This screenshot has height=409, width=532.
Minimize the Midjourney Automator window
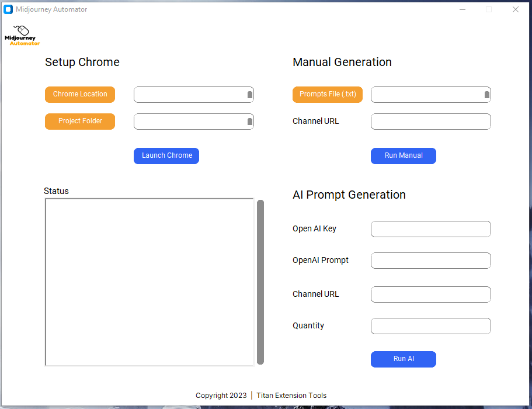tap(463, 9)
